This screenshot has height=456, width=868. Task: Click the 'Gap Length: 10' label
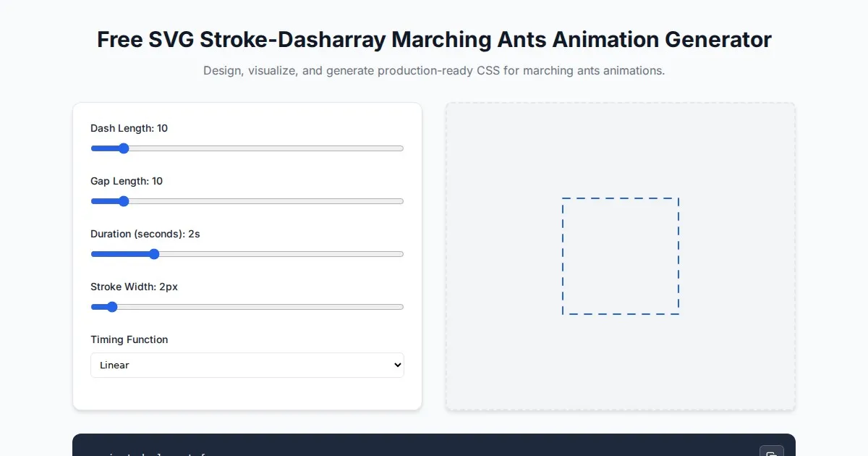pyautogui.click(x=127, y=181)
